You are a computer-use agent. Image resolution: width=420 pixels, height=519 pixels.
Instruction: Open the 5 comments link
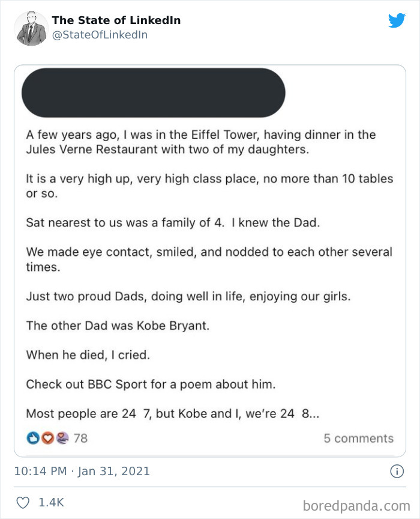point(359,438)
